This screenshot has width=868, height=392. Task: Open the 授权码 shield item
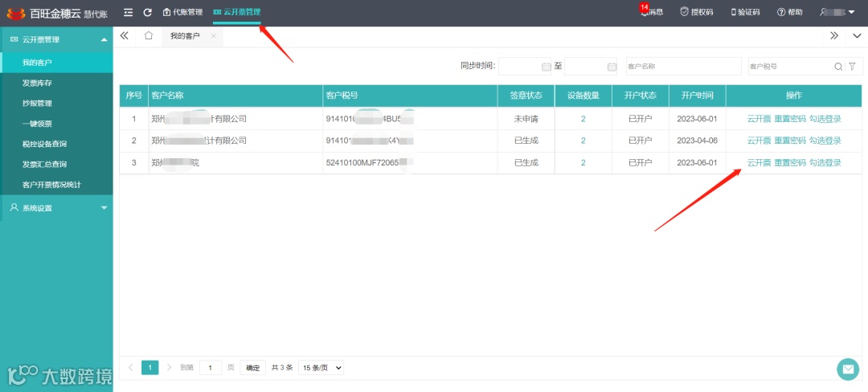coord(696,12)
